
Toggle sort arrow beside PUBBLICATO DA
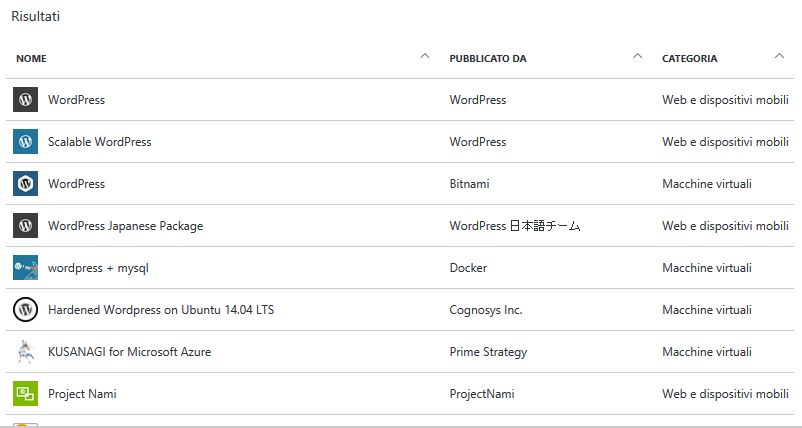tap(637, 56)
